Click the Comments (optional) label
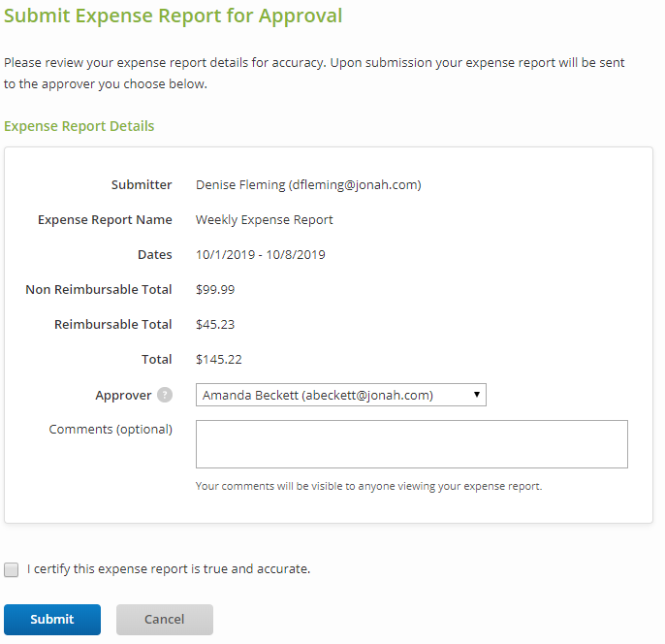 coord(111,429)
